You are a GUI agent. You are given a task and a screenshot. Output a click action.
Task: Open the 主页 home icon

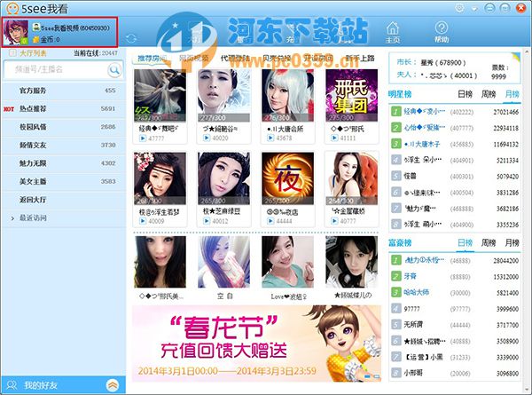coord(393,33)
